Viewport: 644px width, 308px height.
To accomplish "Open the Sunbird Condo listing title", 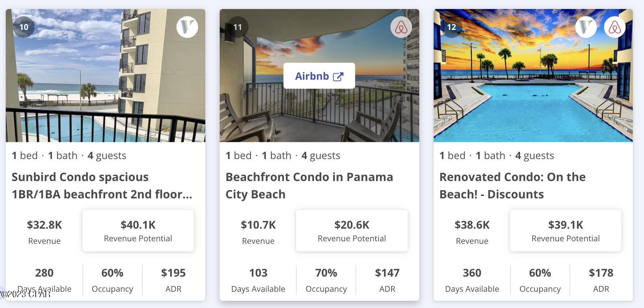I will click(x=102, y=185).
